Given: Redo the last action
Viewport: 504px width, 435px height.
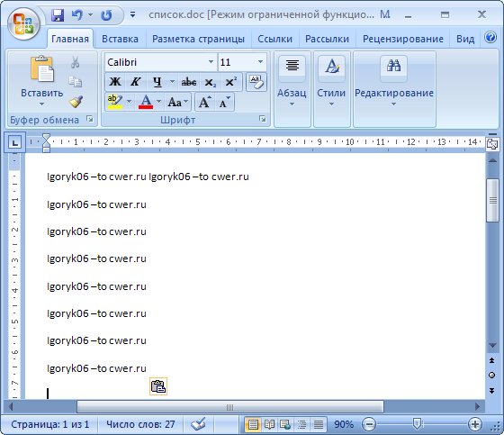Looking at the screenshot, I should tap(106, 15).
